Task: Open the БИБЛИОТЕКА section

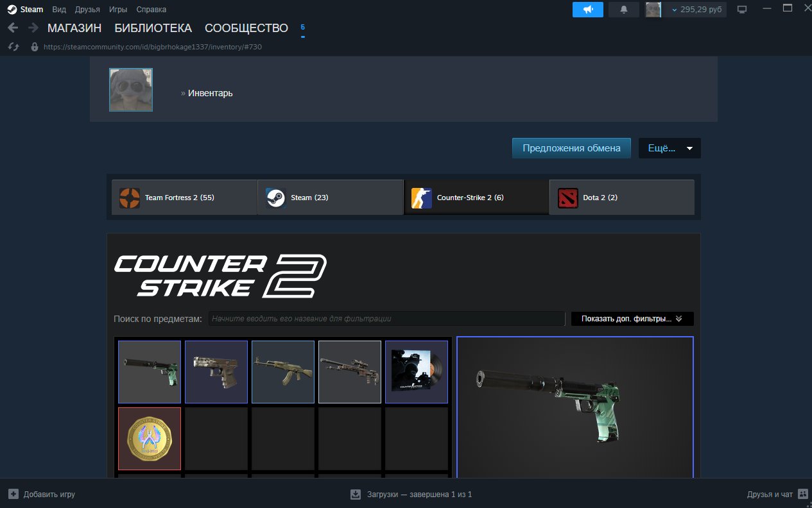Action: tap(153, 28)
